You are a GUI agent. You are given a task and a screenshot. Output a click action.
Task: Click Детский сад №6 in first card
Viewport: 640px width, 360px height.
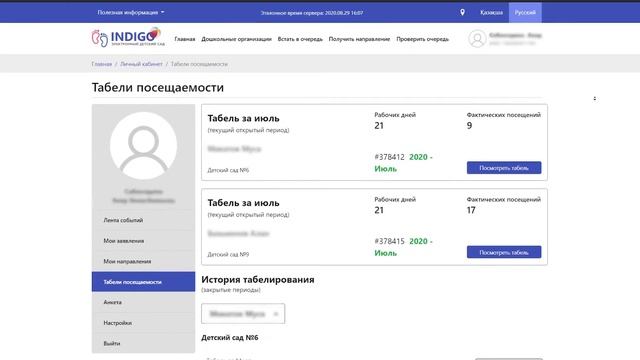pos(228,170)
